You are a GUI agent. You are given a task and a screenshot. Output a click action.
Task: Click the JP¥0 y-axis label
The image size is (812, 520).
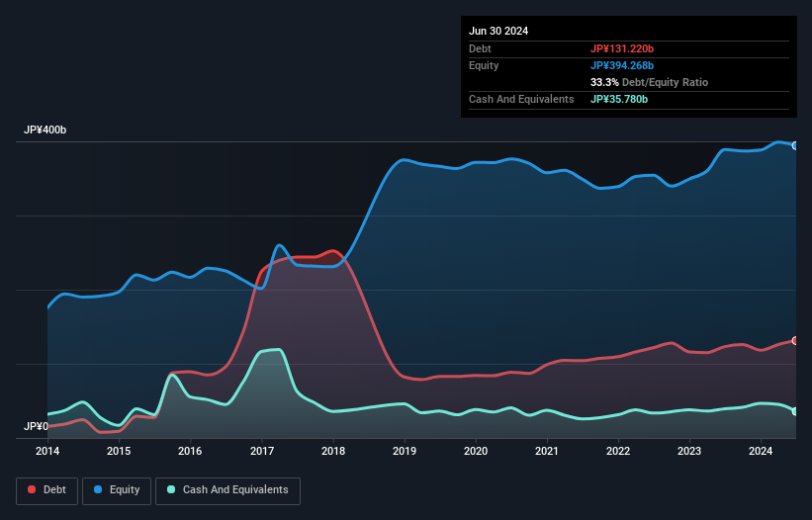coord(36,426)
